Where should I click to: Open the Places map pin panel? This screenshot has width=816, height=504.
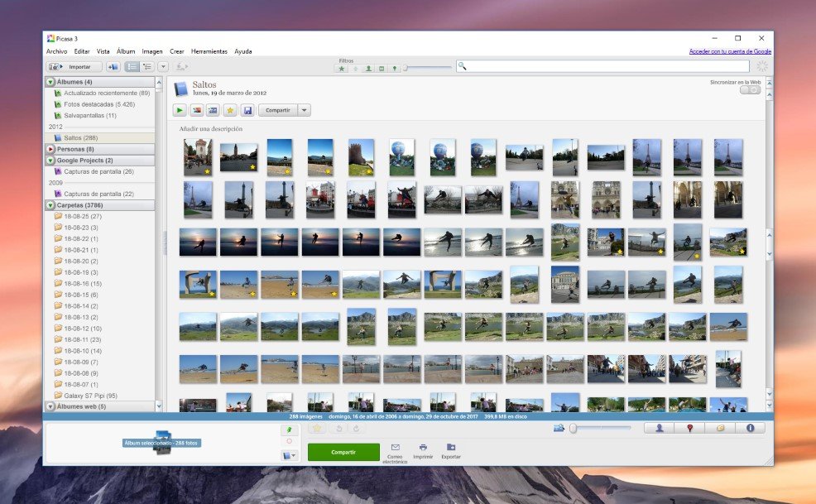[x=689, y=428]
